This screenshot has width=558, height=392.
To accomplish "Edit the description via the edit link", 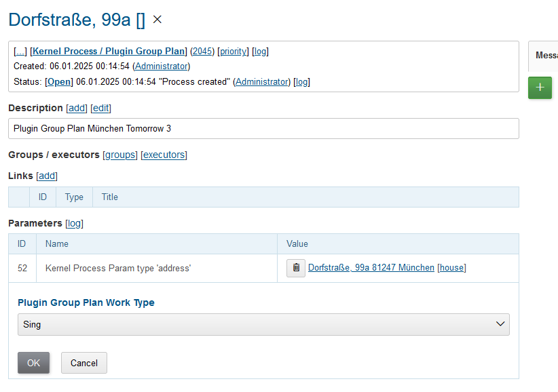I will [100, 108].
